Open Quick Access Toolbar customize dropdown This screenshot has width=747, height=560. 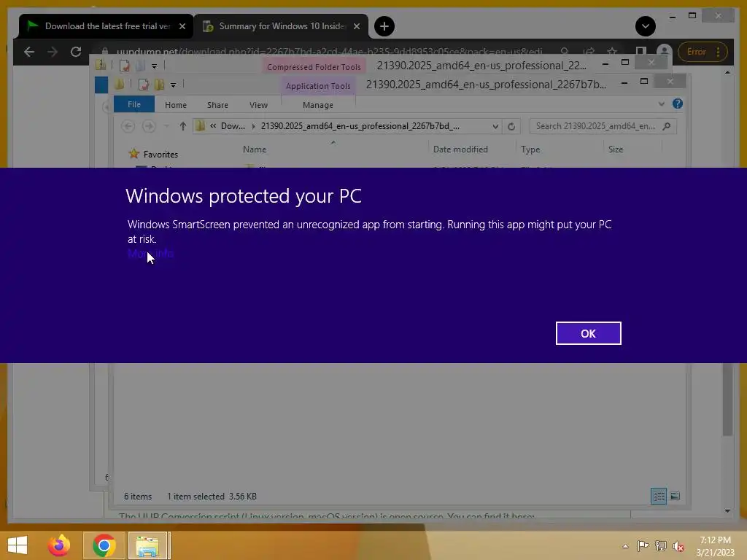pyautogui.click(x=173, y=85)
